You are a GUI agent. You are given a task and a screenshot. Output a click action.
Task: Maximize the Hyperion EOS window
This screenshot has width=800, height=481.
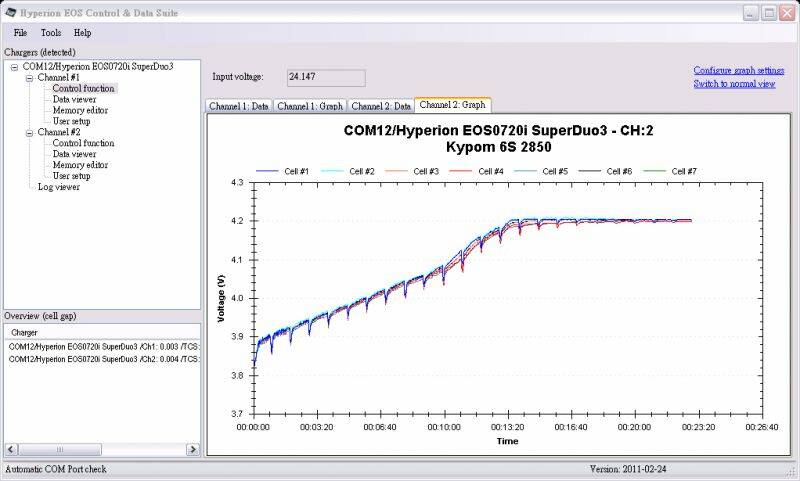[769, 13]
